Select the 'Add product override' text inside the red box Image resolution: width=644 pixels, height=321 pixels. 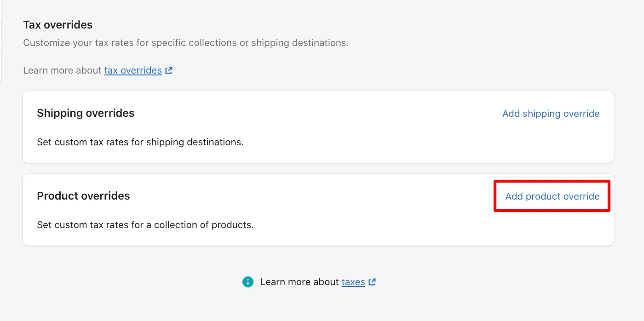[552, 196]
